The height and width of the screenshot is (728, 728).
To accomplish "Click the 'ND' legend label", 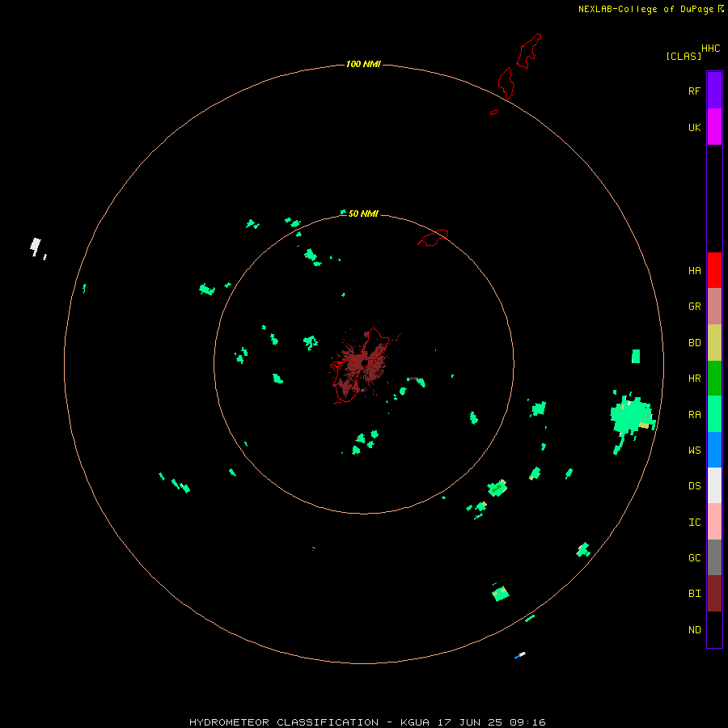I will (694, 629).
